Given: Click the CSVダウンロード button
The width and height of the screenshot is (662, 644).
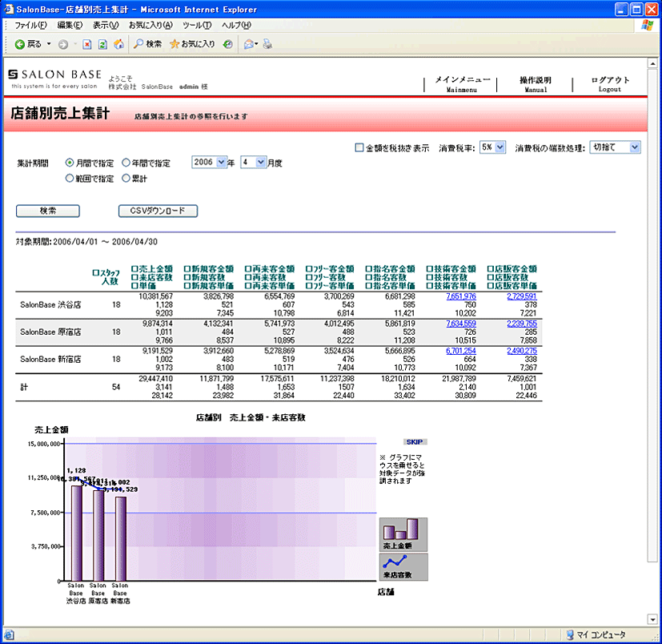Looking at the screenshot, I should (158, 211).
